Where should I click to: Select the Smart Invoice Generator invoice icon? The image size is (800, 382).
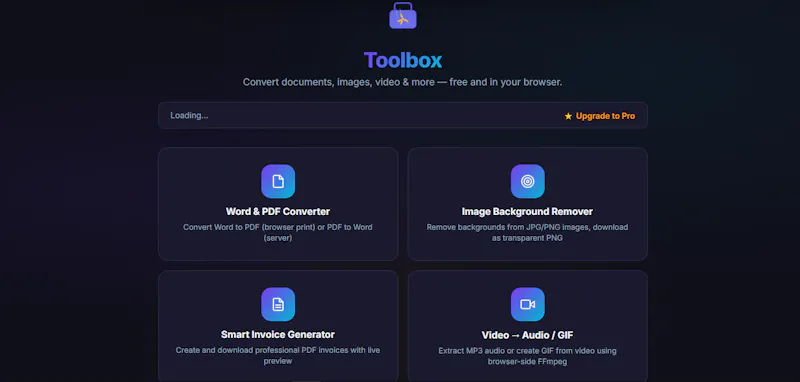click(x=278, y=304)
